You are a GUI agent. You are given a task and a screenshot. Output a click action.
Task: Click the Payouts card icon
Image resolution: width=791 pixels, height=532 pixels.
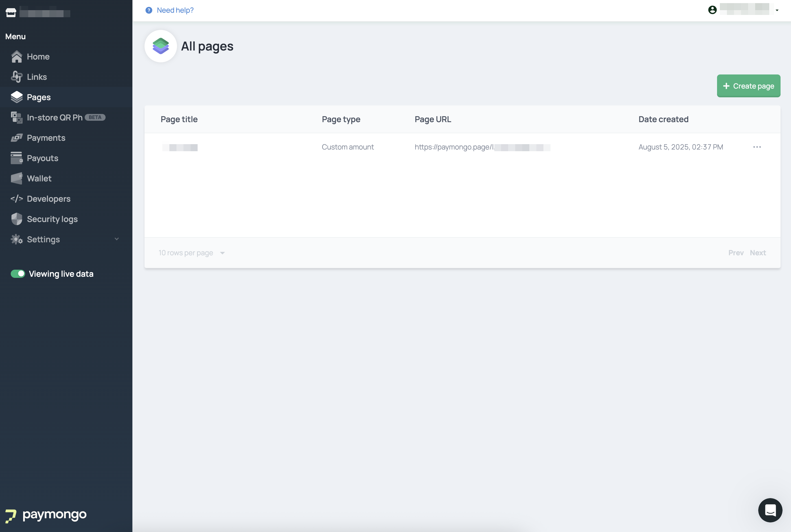coord(16,158)
